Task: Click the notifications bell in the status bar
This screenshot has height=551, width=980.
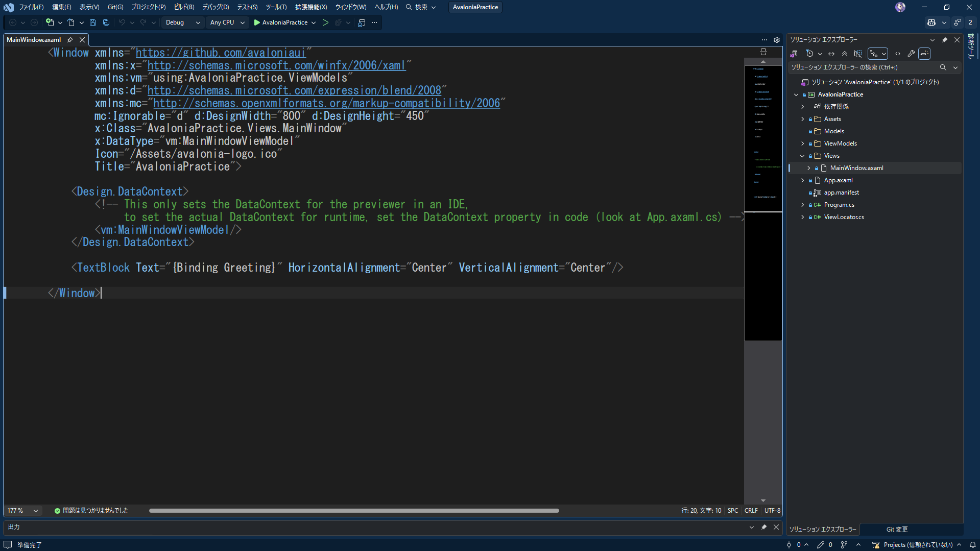Action: [x=973, y=545]
